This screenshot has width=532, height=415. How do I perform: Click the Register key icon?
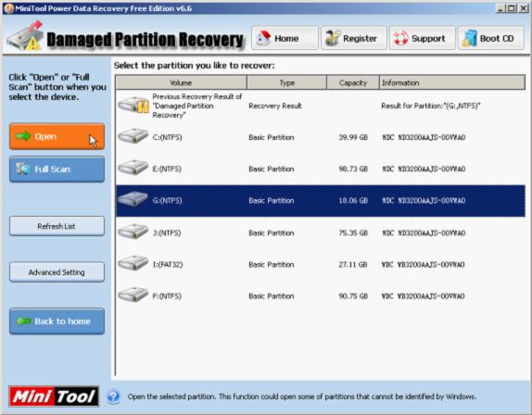pyautogui.click(x=332, y=38)
